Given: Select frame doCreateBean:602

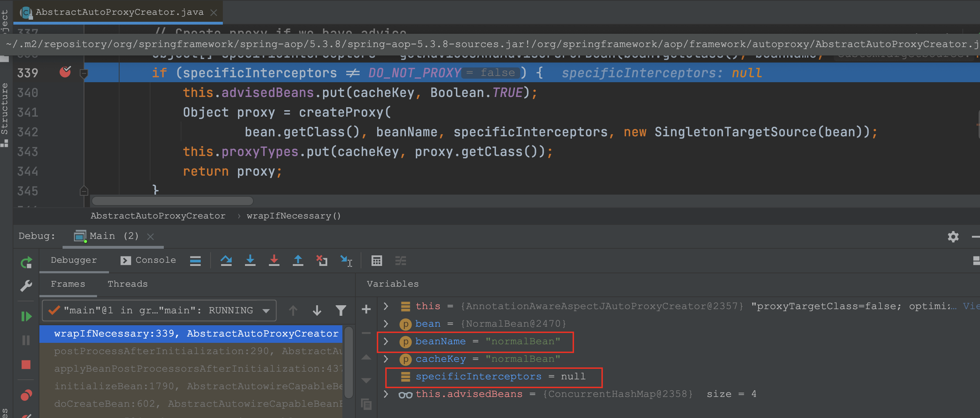Looking at the screenshot, I should tap(191, 403).
